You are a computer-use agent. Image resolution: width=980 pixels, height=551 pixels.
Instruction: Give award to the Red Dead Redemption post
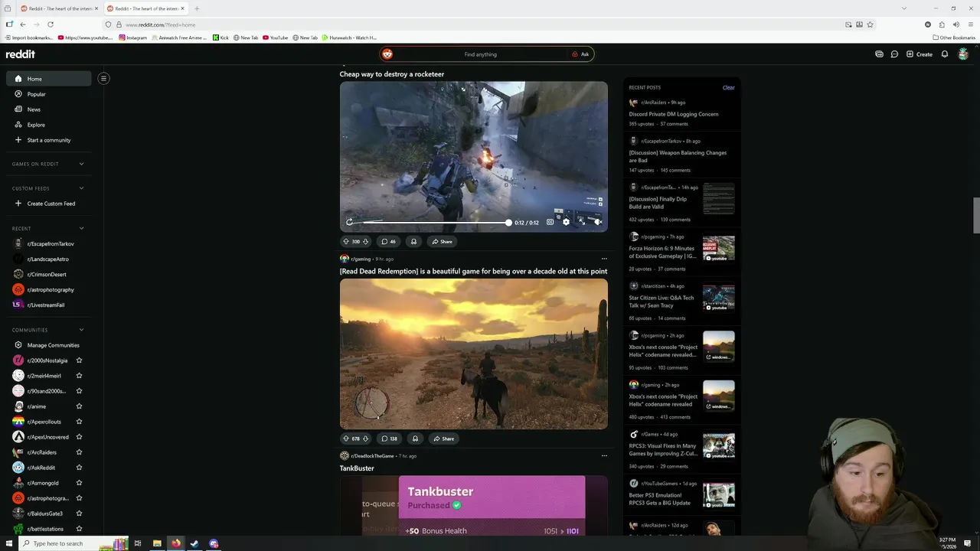415,439
